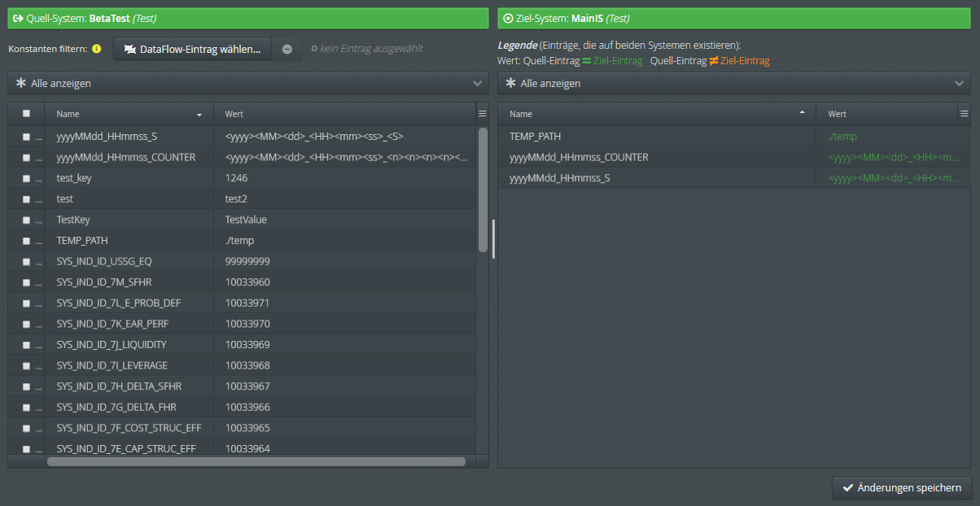Click the target Name column ascending sort arrow
This screenshot has width=980, height=506.
tap(803, 112)
